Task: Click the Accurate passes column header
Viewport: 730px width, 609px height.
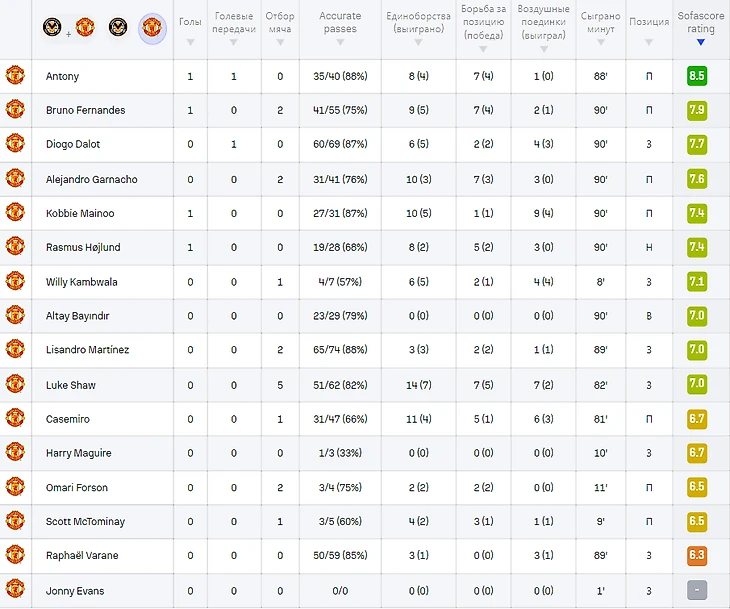Action: [340, 22]
